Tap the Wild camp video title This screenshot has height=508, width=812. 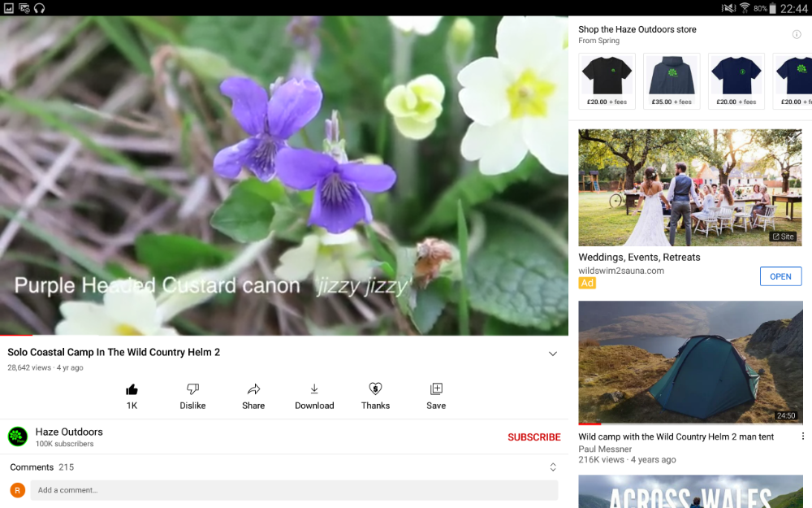(x=676, y=436)
